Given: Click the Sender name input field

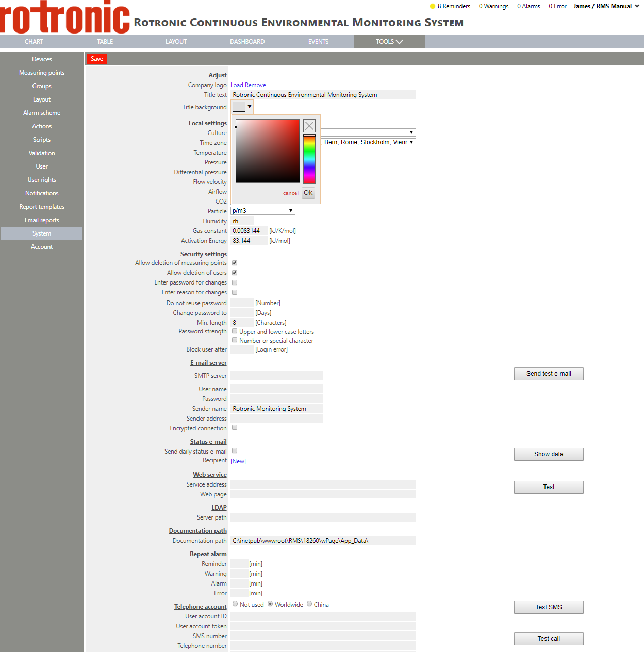Looking at the screenshot, I should tap(277, 409).
